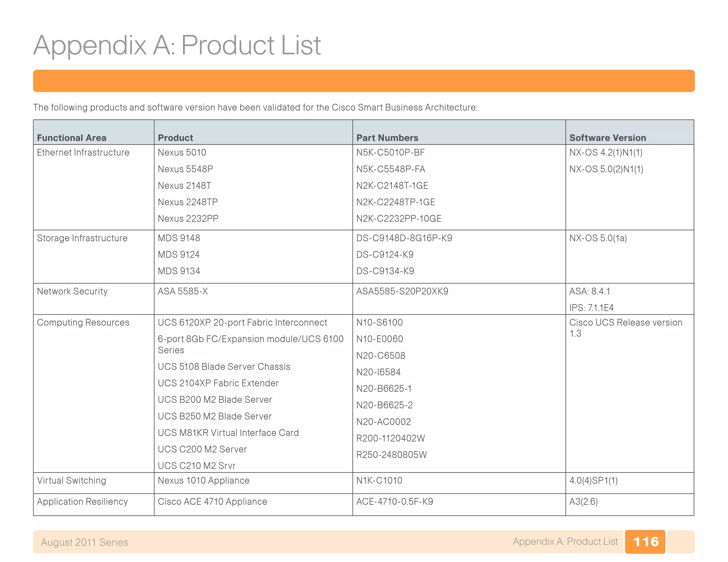This screenshot has height=562, width=728.
Task: Select part number N2K-C2148T-1GE
Action: 392,185
